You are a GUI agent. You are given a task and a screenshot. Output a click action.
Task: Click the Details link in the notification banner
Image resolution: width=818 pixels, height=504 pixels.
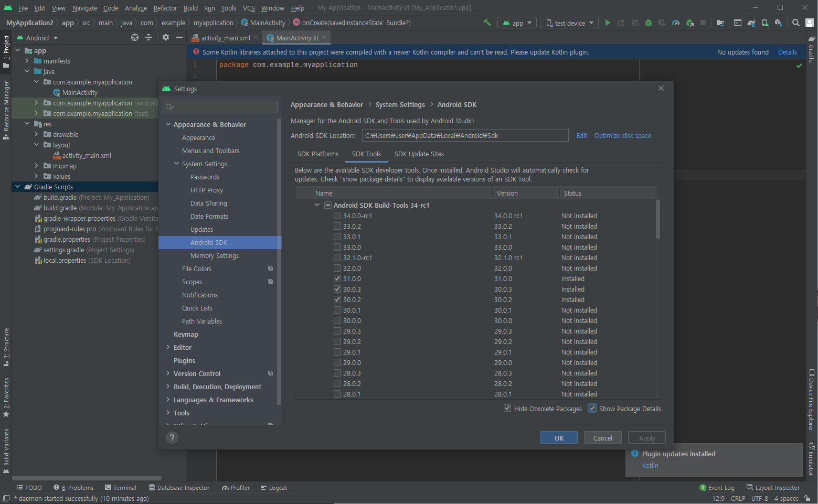coord(788,52)
